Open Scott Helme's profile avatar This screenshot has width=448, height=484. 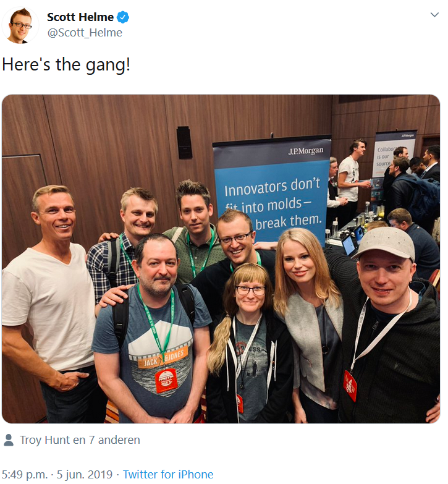click(20, 25)
